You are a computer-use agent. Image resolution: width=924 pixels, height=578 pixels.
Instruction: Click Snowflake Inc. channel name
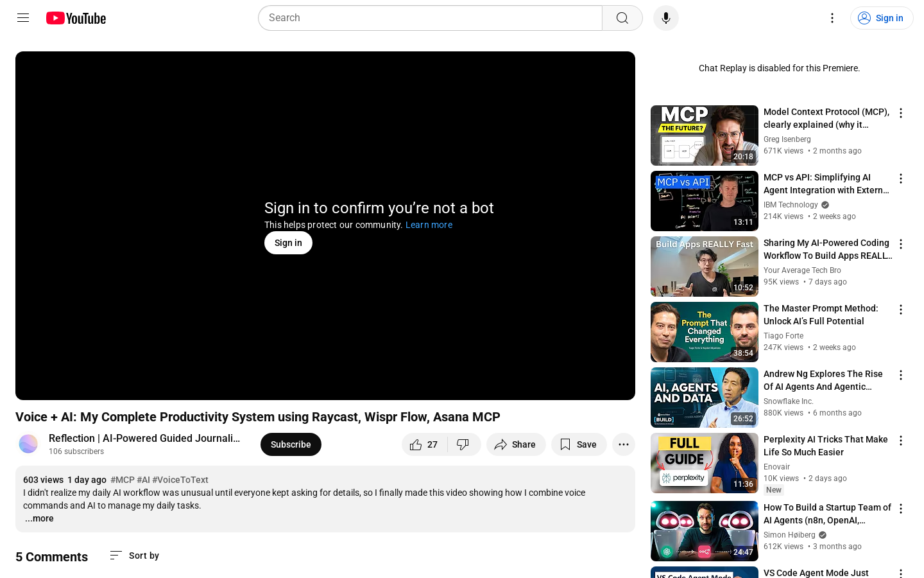(x=789, y=401)
